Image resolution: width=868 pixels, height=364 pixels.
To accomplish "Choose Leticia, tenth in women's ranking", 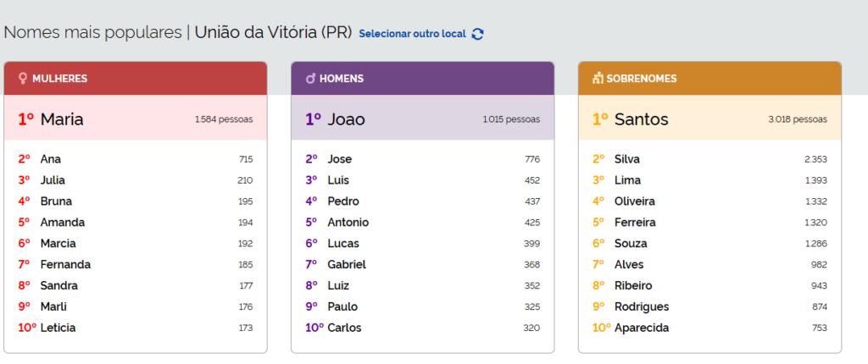I will tap(58, 328).
